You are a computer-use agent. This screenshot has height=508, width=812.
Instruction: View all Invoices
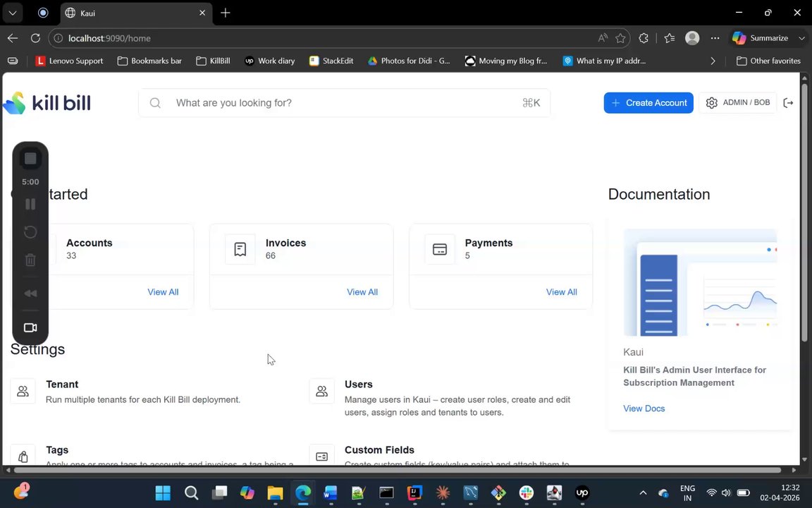coord(362,292)
